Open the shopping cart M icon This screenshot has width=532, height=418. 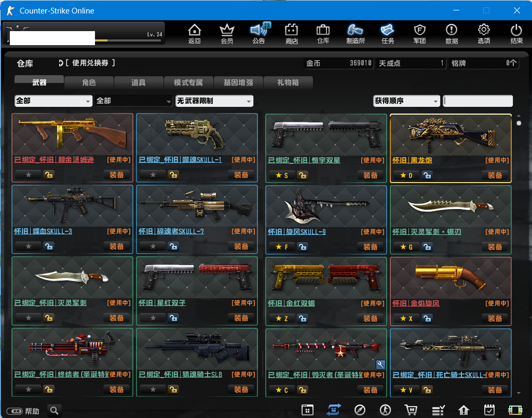(x=411, y=410)
